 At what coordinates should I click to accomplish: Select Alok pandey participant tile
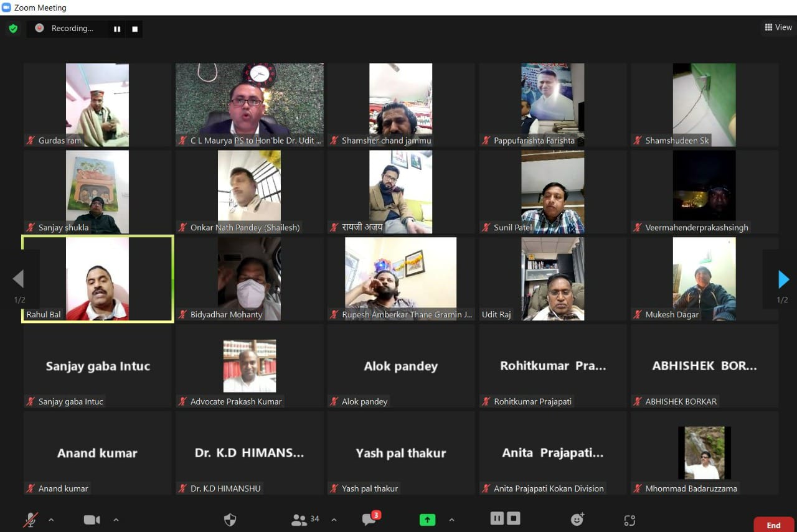[401, 366]
